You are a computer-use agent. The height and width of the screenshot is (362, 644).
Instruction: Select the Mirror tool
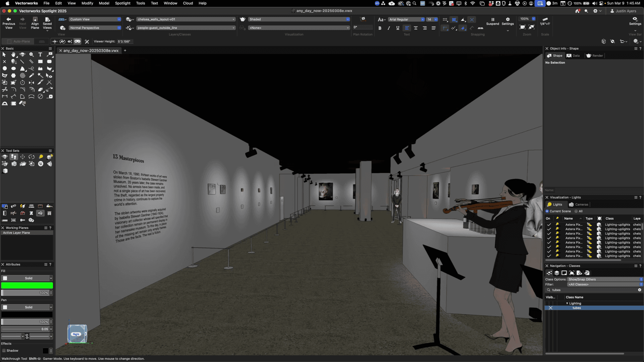(31, 82)
